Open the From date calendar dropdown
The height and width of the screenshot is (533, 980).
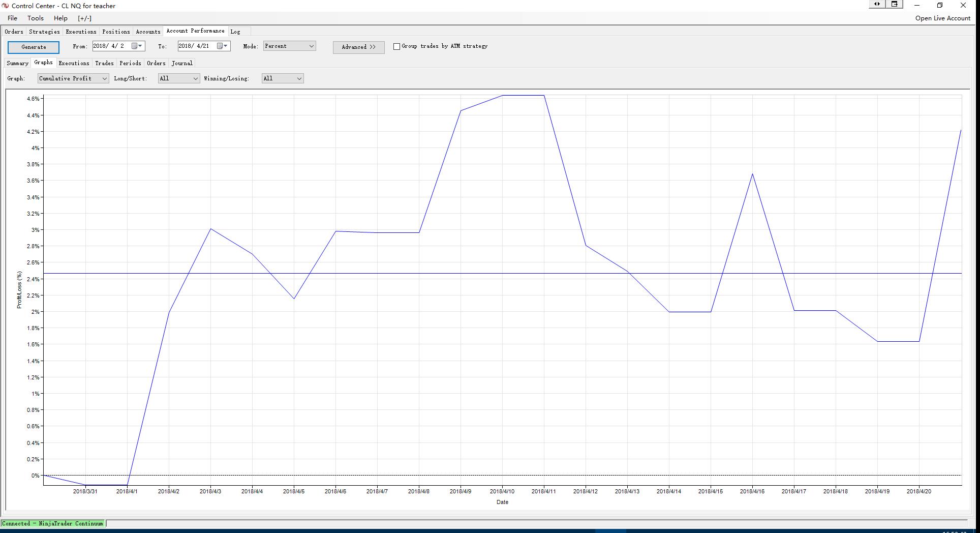pyautogui.click(x=137, y=46)
